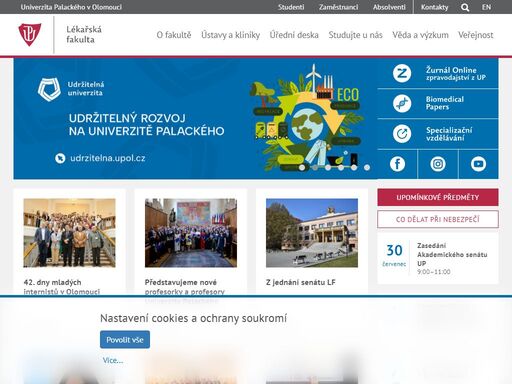Screen dimensions: 512x384
Task: Open the Věda a výzkum menu
Action: click(x=420, y=35)
